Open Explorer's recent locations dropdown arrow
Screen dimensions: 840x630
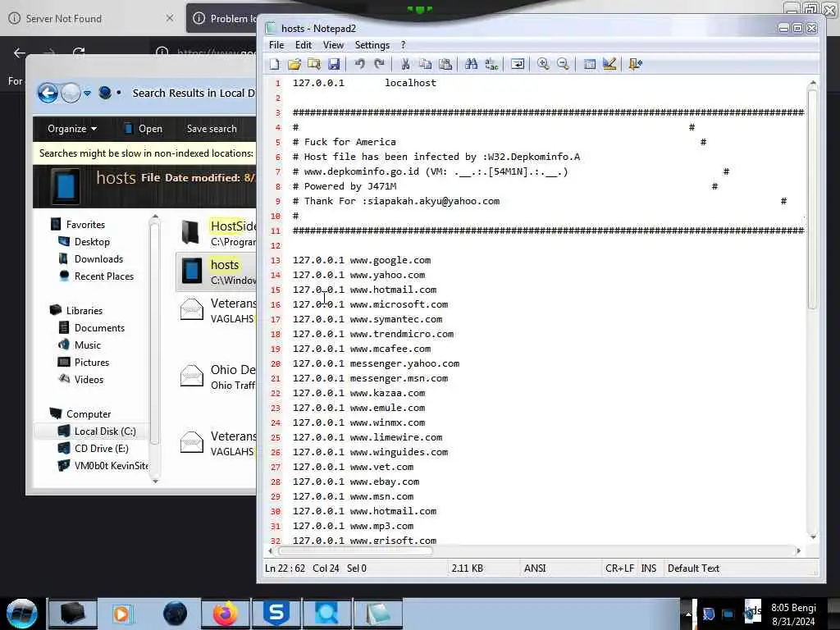click(87, 94)
